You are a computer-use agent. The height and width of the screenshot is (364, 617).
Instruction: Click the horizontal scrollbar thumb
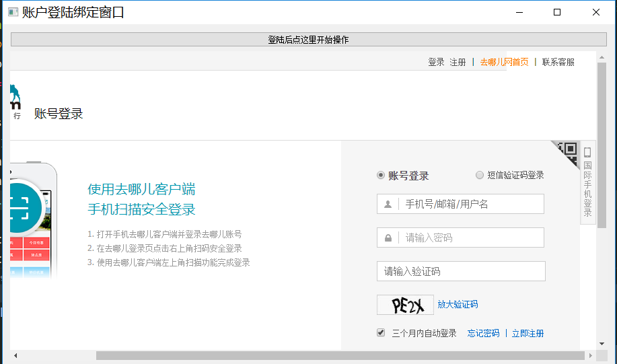(x=340, y=356)
